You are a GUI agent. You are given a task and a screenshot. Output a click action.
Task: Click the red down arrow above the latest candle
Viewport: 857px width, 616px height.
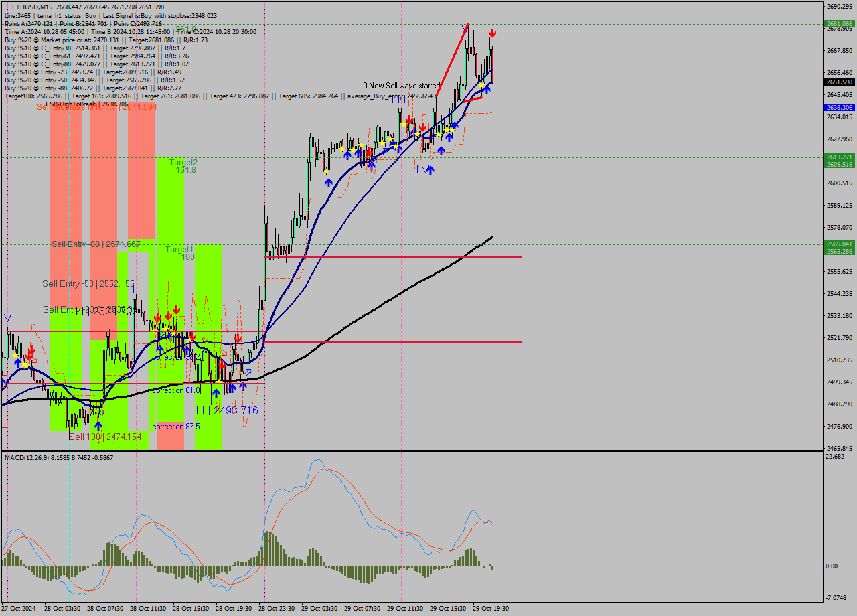(492, 33)
